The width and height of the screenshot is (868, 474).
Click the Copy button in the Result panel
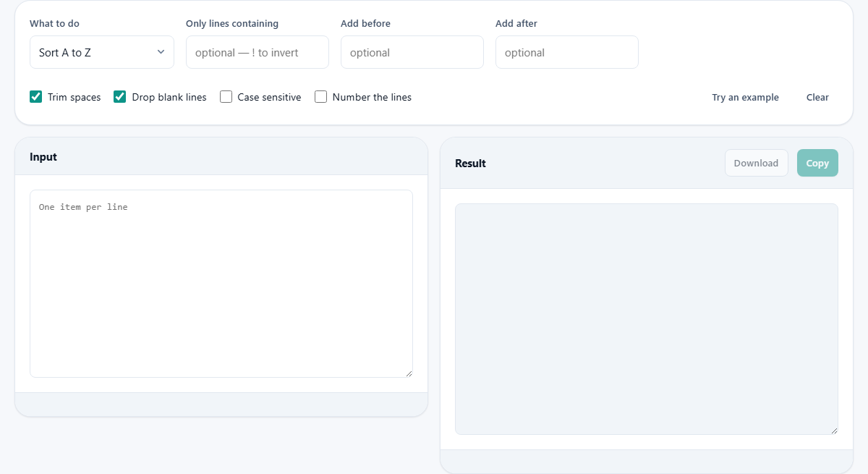[817, 163]
